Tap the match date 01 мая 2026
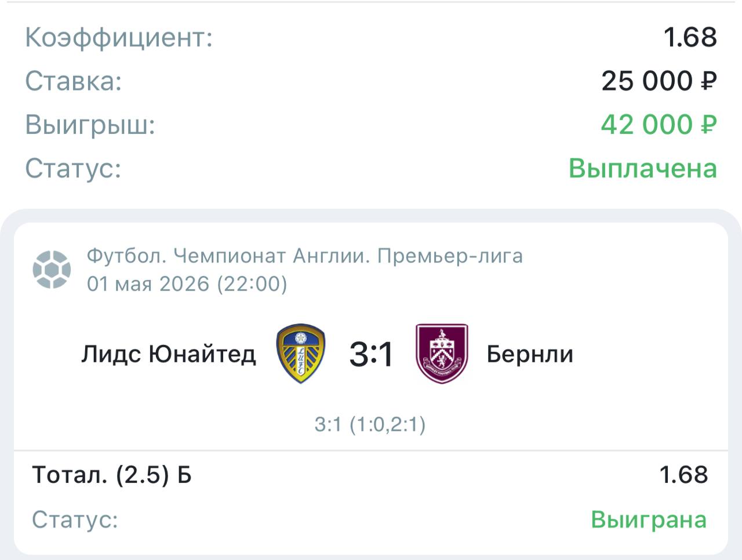 click(x=148, y=284)
